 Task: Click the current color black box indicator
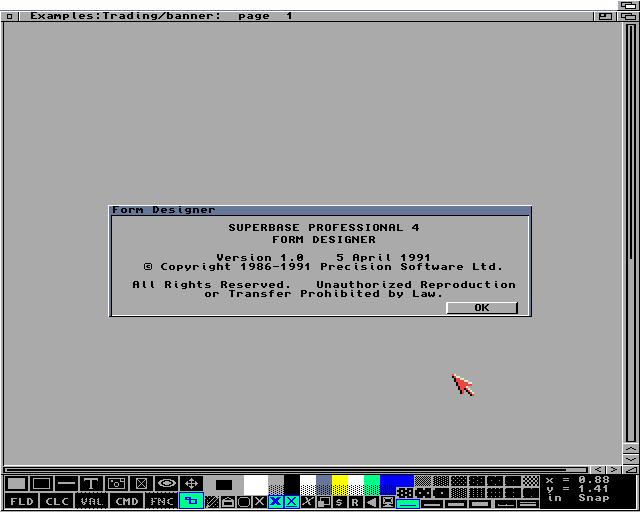coord(224,485)
